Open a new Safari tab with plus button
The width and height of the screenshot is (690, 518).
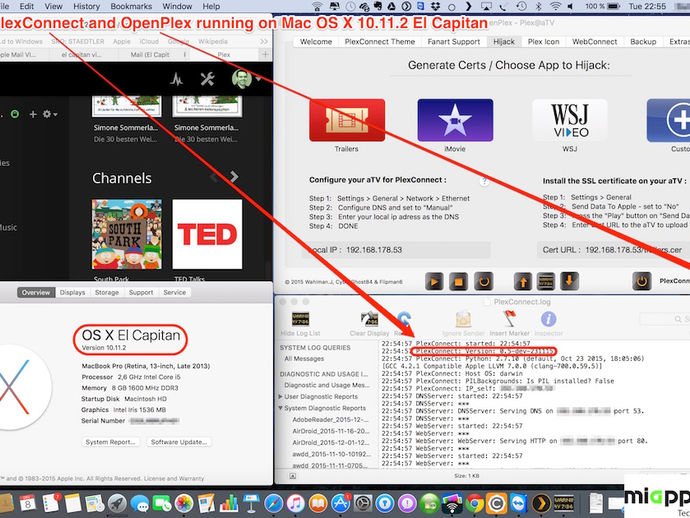265,55
